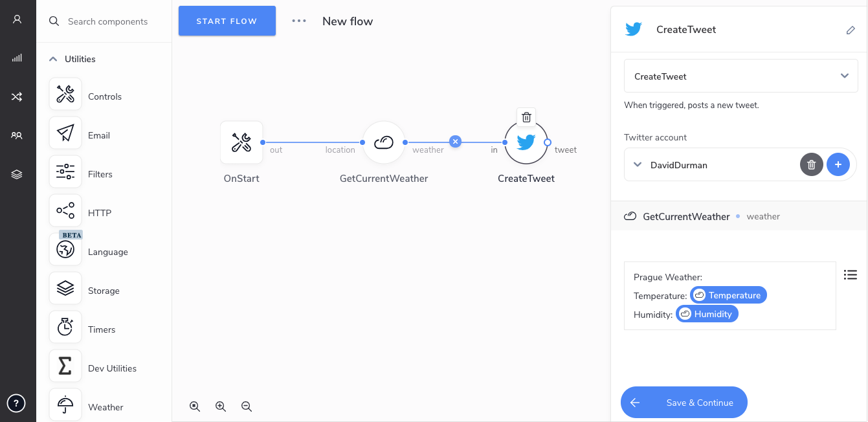Viewport: 868px width, 422px height.
Task: Open the three-dots flow menu
Action: pyautogui.click(x=298, y=21)
